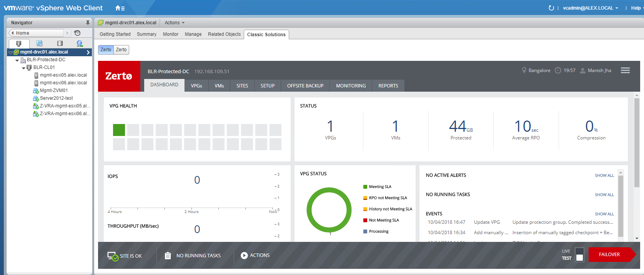Click the green VPG health square
Screen dimensions: 644x275
click(119, 130)
